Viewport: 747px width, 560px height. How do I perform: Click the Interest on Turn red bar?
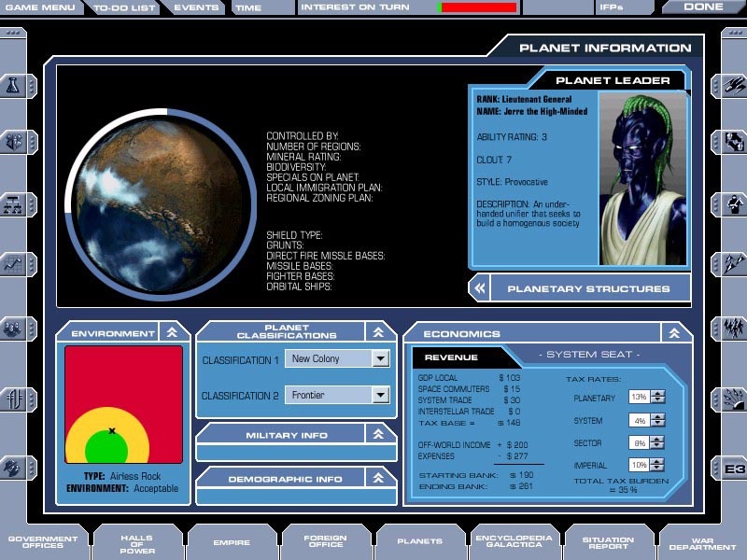[480, 7]
